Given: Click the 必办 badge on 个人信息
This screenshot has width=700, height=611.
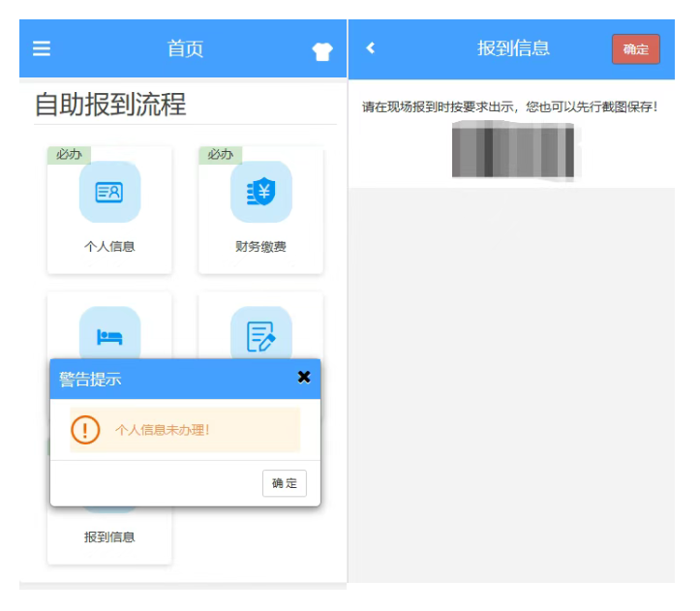Looking at the screenshot, I should click(x=69, y=155).
